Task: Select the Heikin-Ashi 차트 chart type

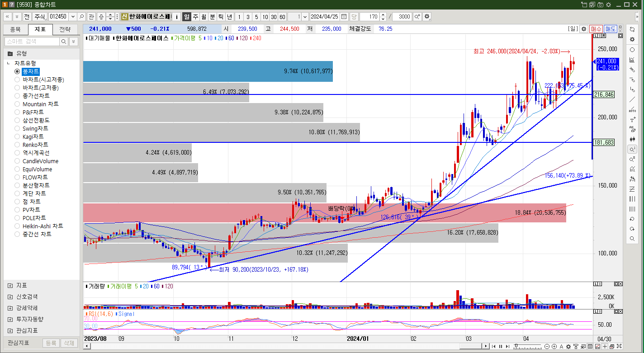Action: coord(39,226)
